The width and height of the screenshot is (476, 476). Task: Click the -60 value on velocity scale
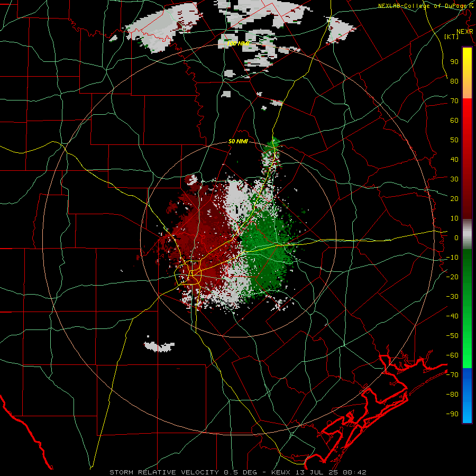pyautogui.click(x=452, y=355)
